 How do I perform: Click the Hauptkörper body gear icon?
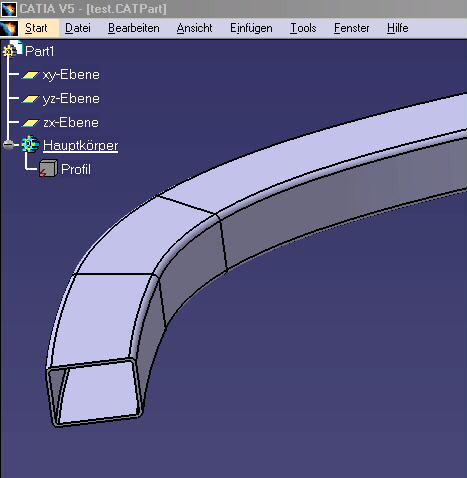(30, 144)
